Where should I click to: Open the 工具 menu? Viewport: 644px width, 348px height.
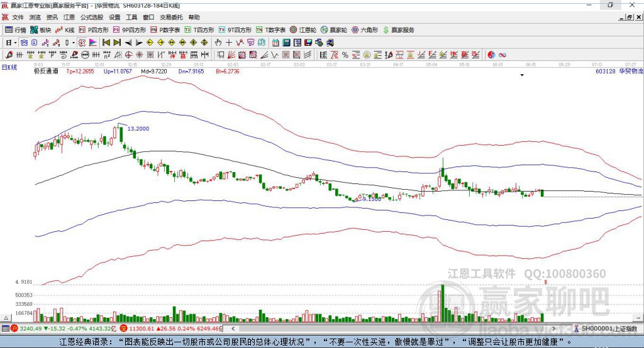[131, 17]
